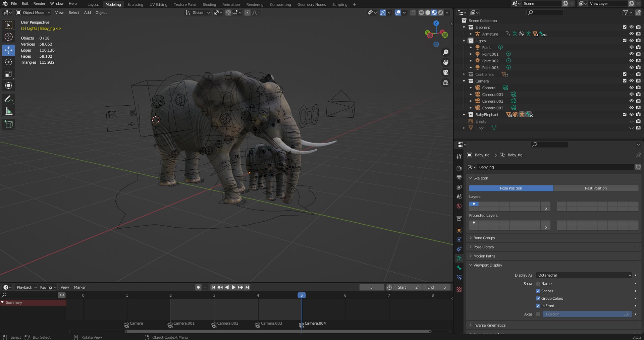Toggle visibility of BabyElephant collection

(631, 114)
